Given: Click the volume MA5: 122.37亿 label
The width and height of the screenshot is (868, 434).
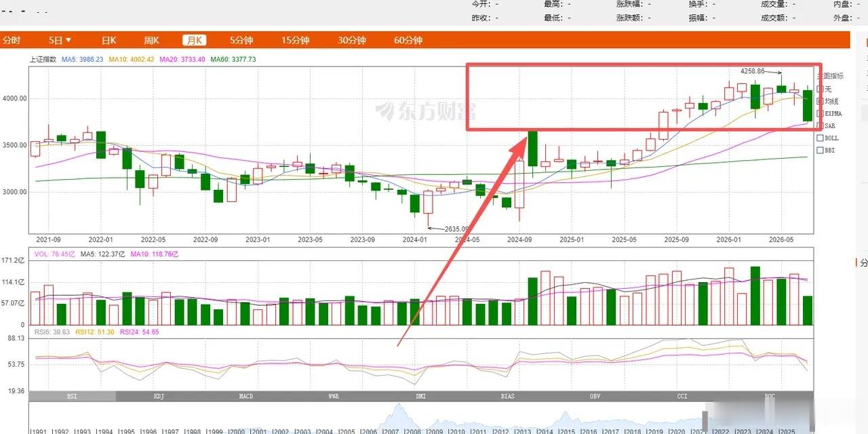Looking at the screenshot, I should pyautogui.click(x=102, y=254).
